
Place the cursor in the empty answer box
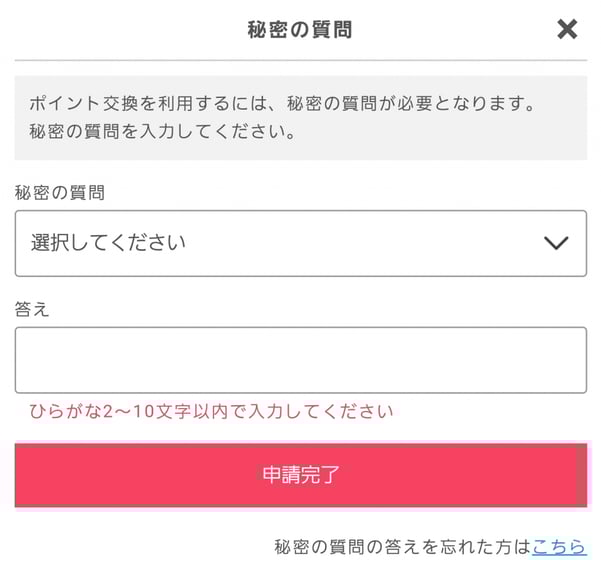(300, 360)
